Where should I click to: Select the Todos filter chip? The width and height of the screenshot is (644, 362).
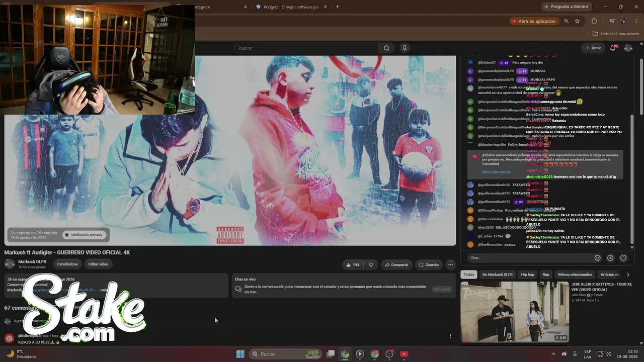tap(469, 275)
